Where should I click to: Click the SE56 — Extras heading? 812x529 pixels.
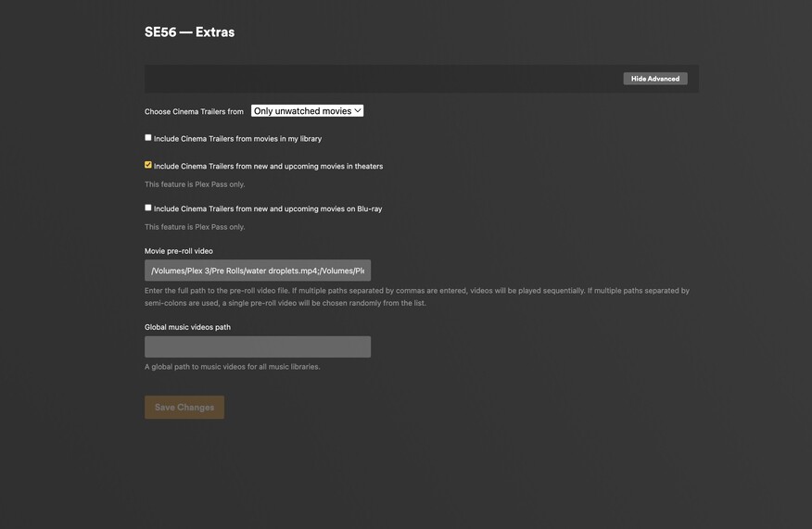tap(189, 32)
